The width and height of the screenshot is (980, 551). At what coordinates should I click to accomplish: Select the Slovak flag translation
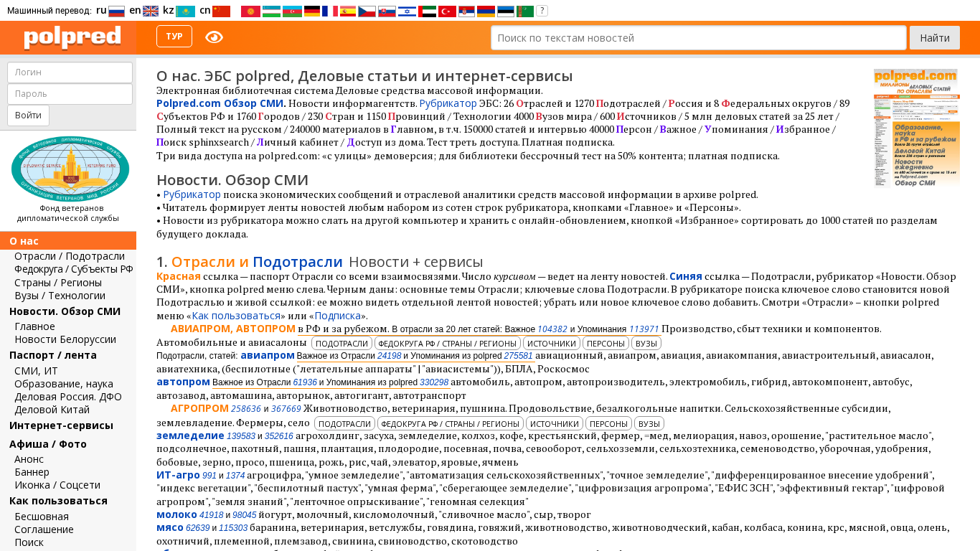tap(387, 11)
